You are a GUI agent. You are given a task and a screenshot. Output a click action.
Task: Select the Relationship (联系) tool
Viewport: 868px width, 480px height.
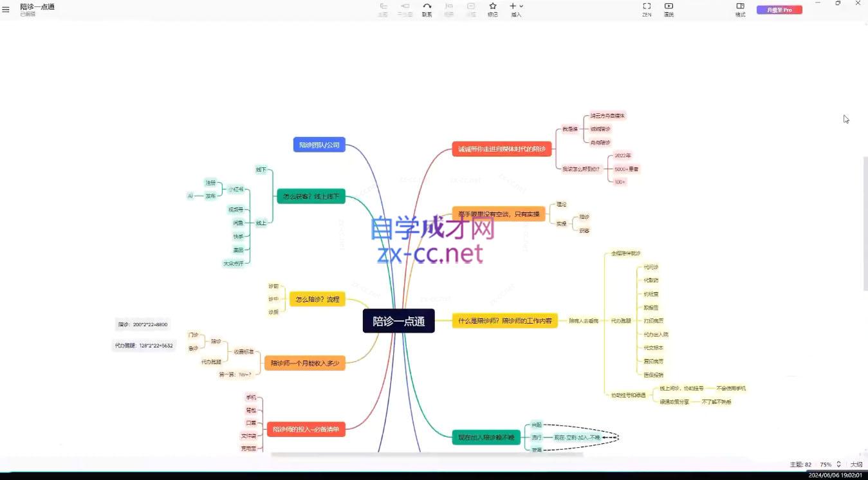(427, 10)
